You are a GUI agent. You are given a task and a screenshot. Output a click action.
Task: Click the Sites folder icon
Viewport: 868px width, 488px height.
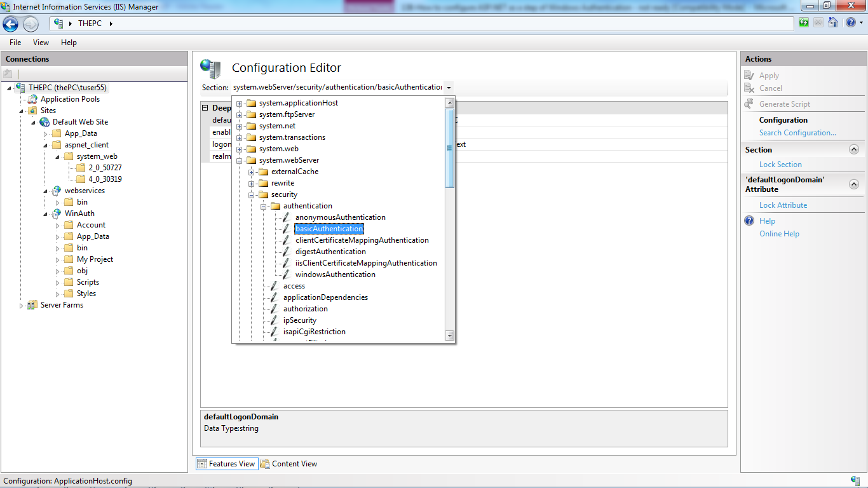pos(32,111)
